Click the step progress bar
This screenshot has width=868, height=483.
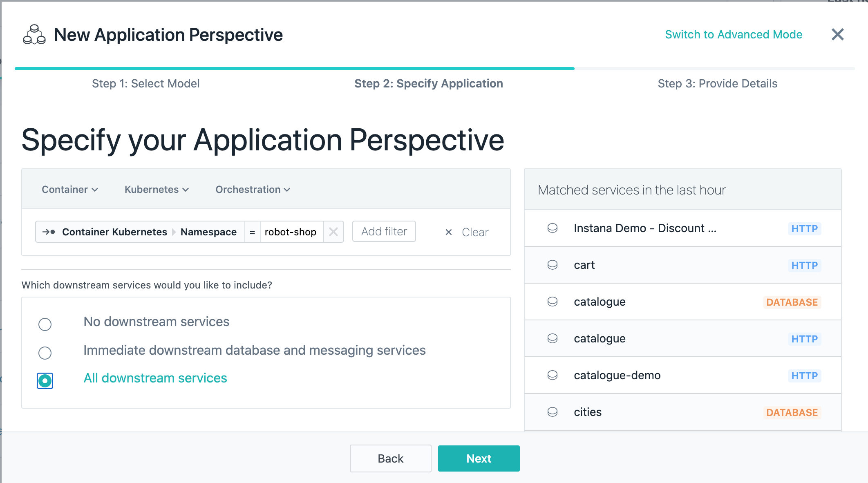(x=434, y=69)
